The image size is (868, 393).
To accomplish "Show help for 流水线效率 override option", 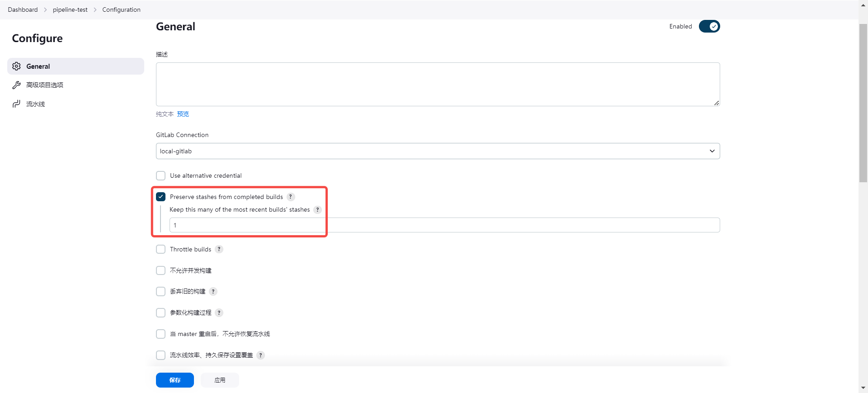I will tap(260, 355).
